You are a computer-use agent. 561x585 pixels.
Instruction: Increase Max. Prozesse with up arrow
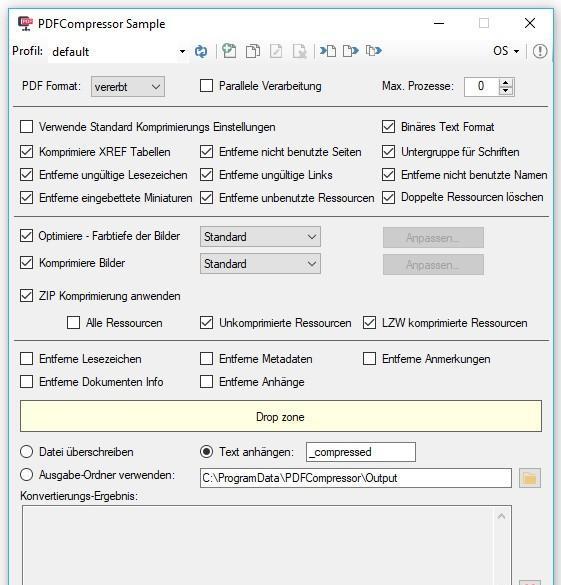[506, 83]
